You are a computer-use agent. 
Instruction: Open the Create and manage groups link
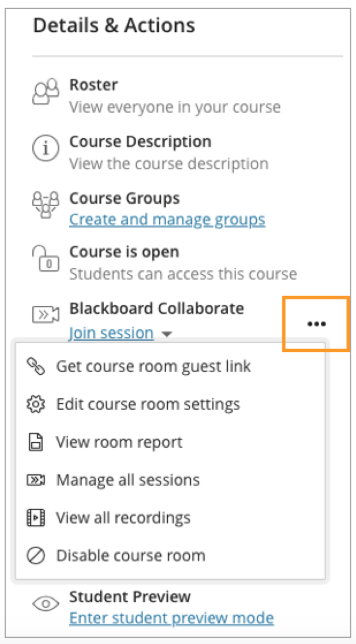(167, 220)
